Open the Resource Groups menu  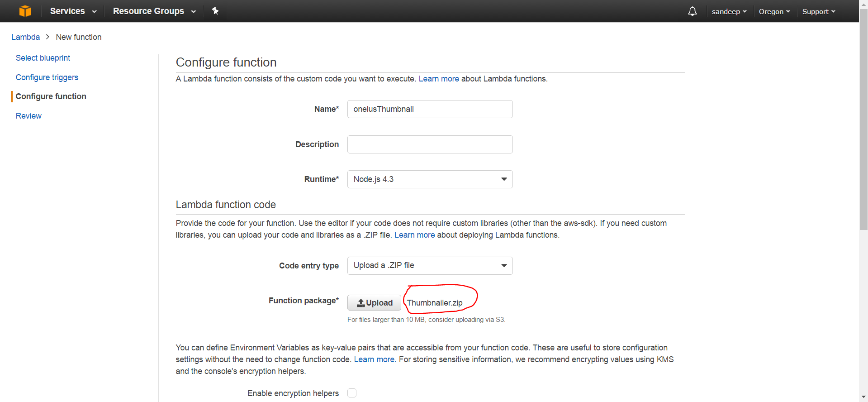click(154, 11)
